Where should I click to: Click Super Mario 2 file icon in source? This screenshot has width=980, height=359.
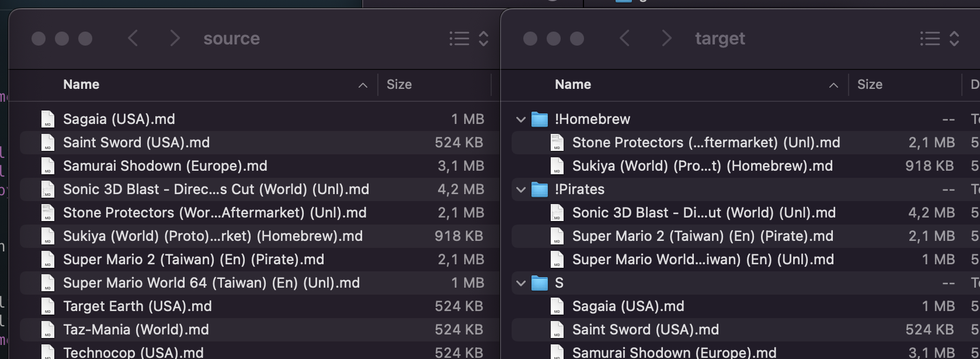(48, 260)
